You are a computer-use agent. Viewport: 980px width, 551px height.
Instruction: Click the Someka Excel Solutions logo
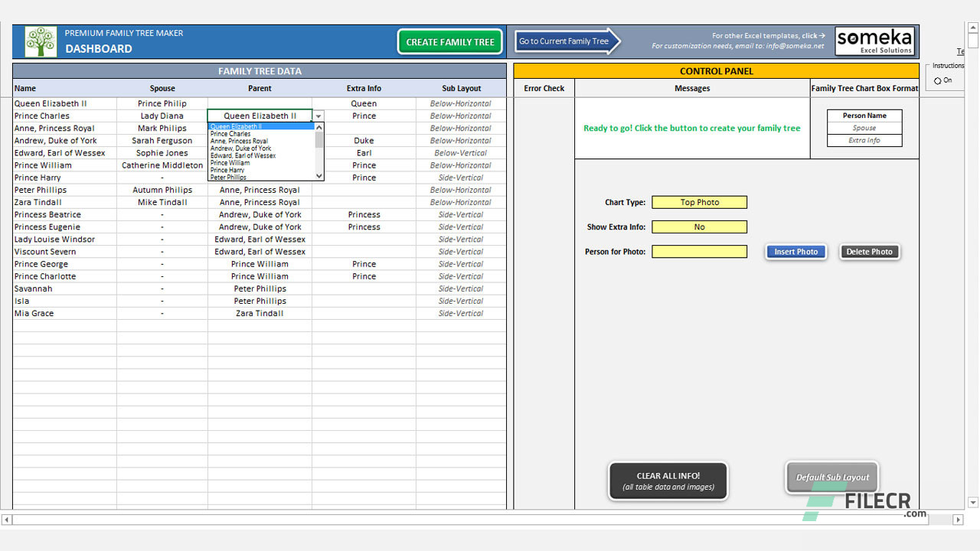click(874, 41)
